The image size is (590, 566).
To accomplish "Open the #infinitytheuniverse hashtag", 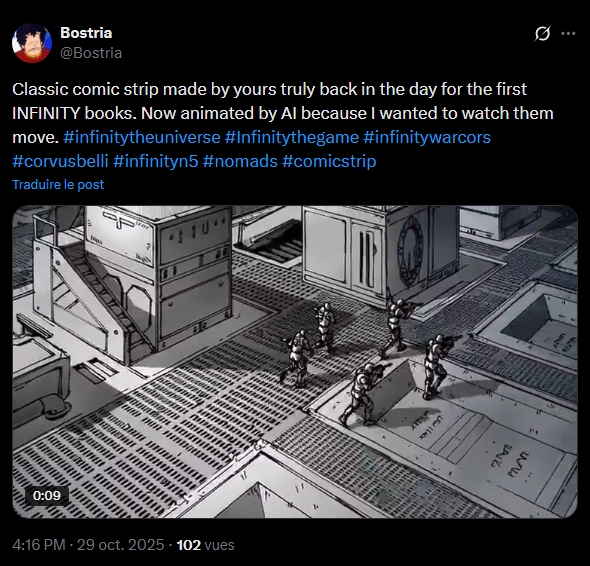I will 141,137.
